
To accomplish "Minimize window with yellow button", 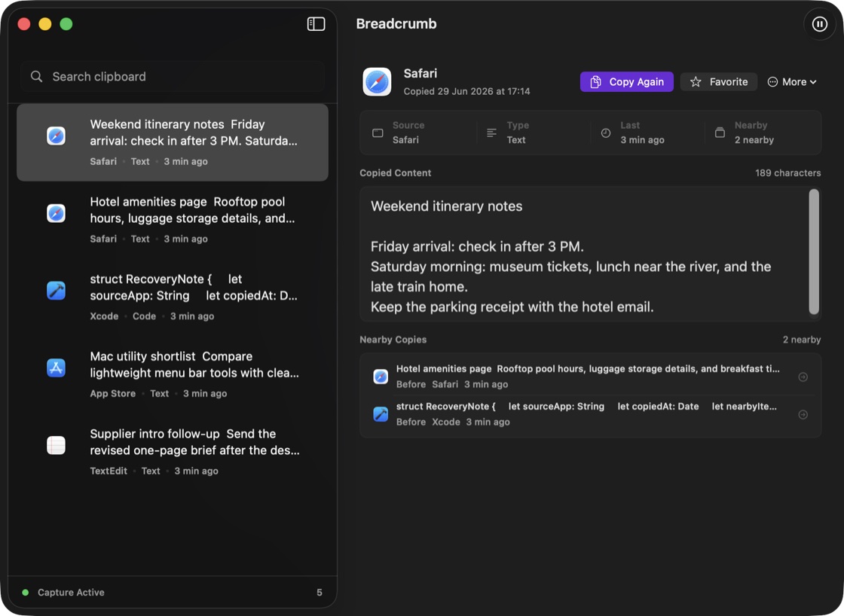I will [x=45, y=23].
